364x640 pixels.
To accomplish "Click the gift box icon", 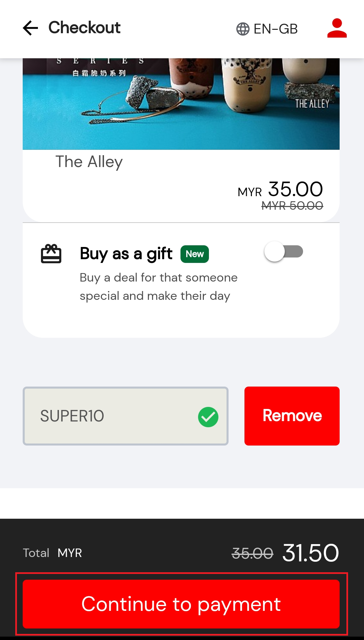I will [51, 254].
